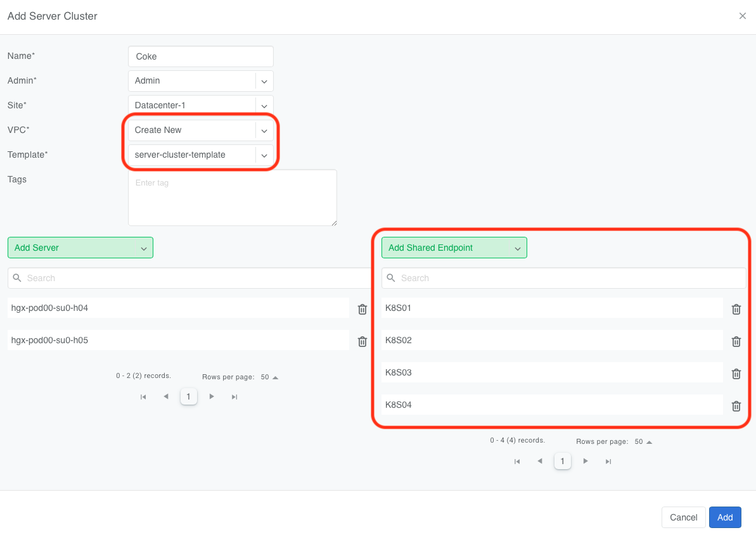Screen dimensions: 756x542
Task: Delete shared endpoint K8S01
Action: [x=736, y=309]
